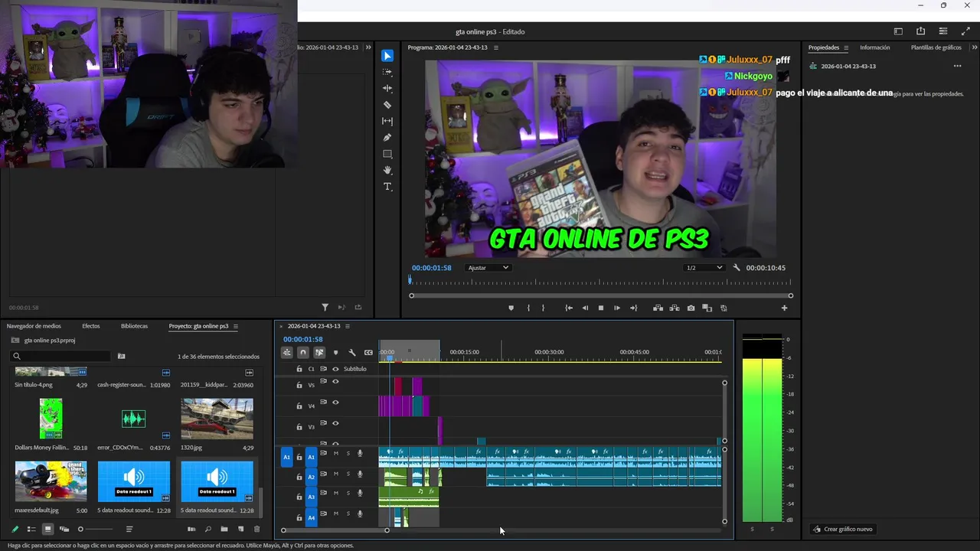Toggle snap in timeline
980x551 pixels.
click(x=303, y=353)
